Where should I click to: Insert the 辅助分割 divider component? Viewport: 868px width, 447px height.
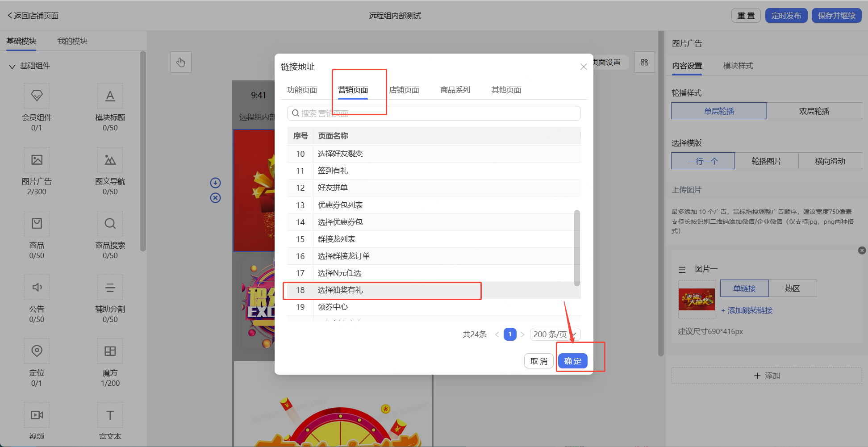tap(110, 287)
